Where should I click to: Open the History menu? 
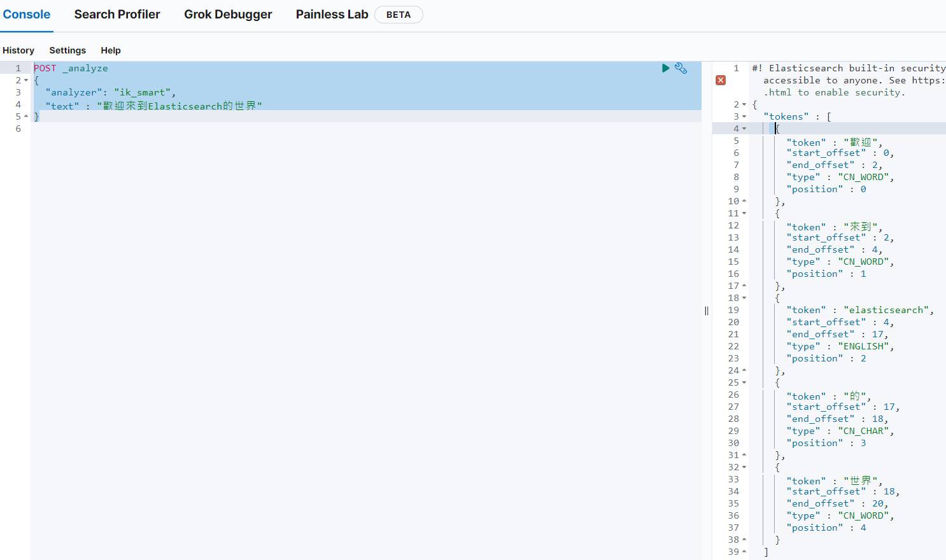(x=18, y=50)
